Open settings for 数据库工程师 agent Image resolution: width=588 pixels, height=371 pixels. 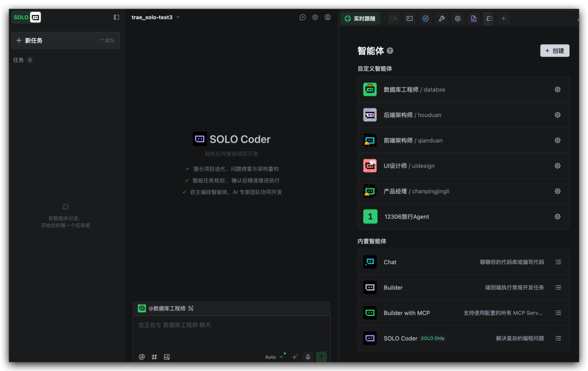(558, 90)
